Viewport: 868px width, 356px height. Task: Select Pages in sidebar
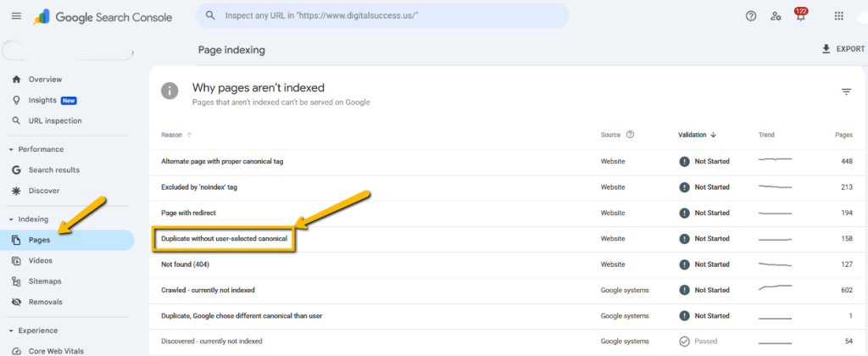tap(67, 240)
